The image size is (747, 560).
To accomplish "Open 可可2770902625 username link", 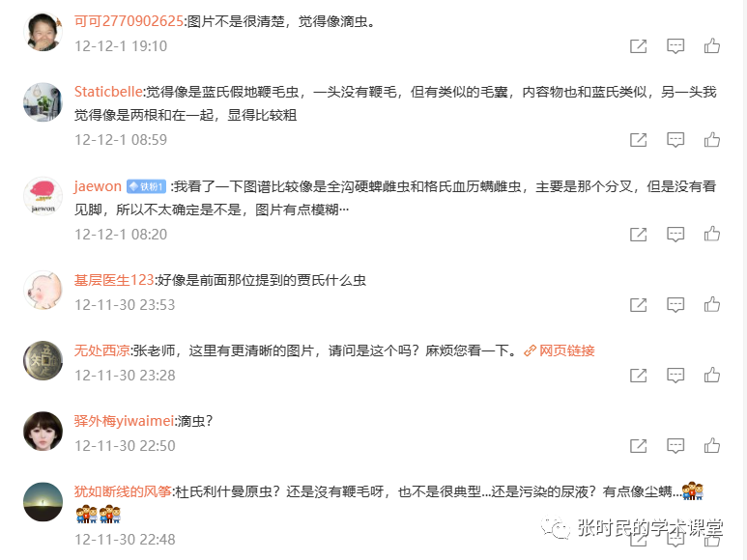I will (129, 21).
